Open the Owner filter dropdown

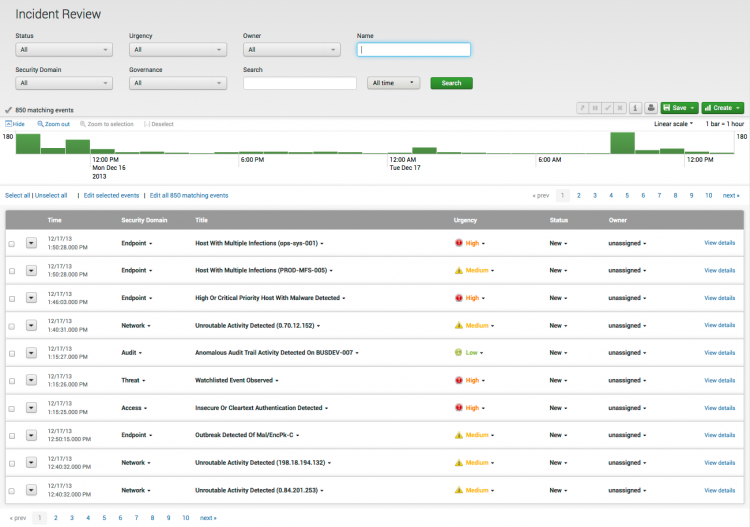(x=292, y=50)
